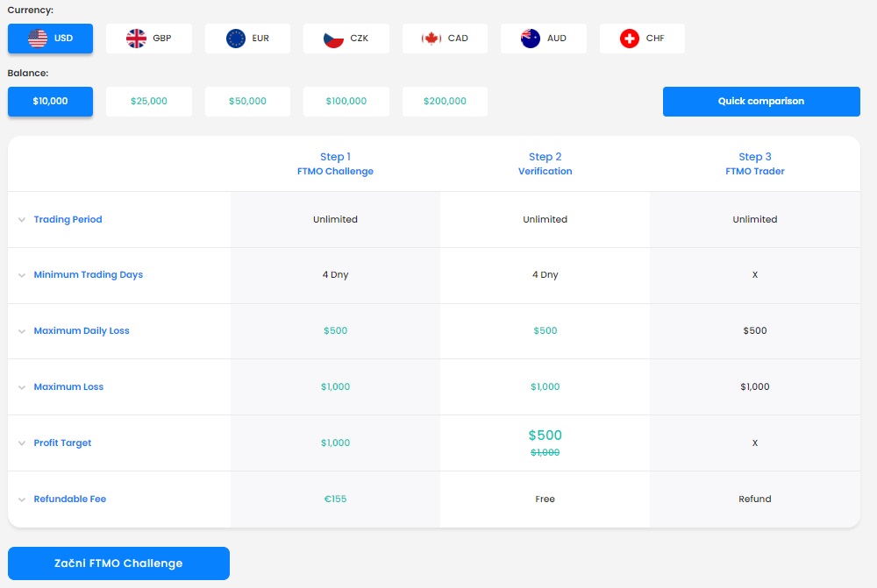Click Unlimited in the FTMO Challenge column

pos(335,219)
